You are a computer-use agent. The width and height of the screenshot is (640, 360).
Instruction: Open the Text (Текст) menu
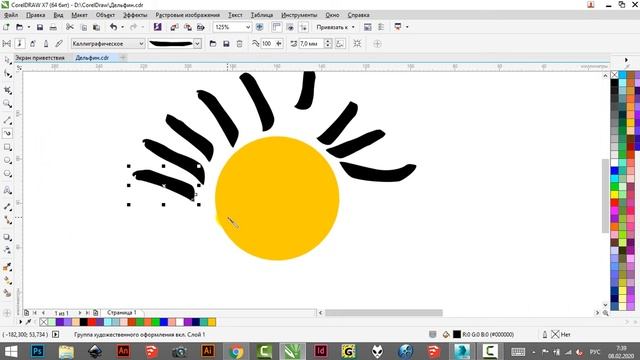(x=235, y=15)
